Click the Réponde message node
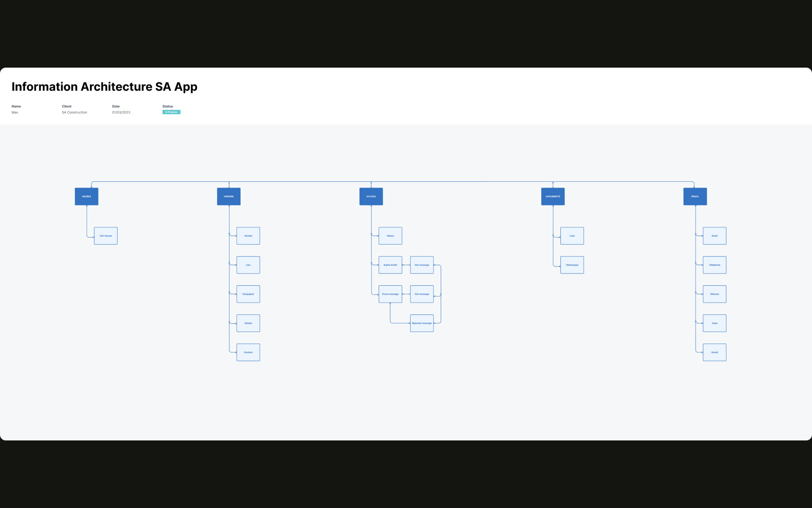This screenshot has width=812, height=508. click(x=422, y=323)
